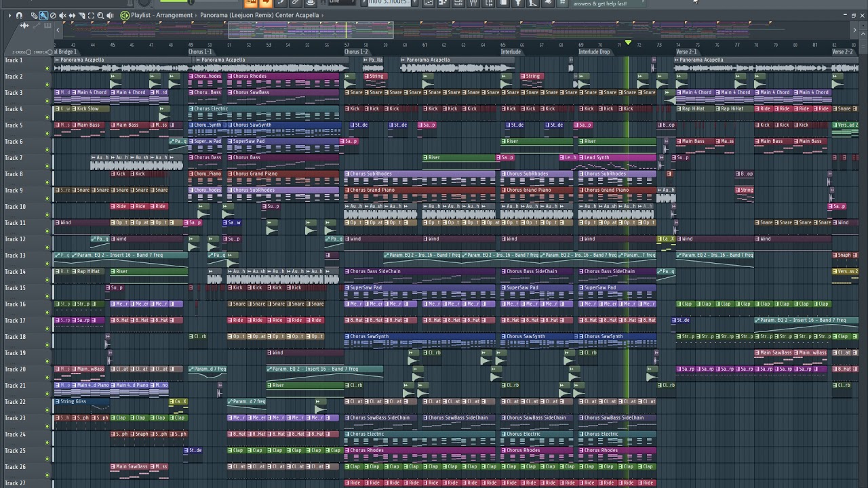Select the Slice tool

(81, 15)
